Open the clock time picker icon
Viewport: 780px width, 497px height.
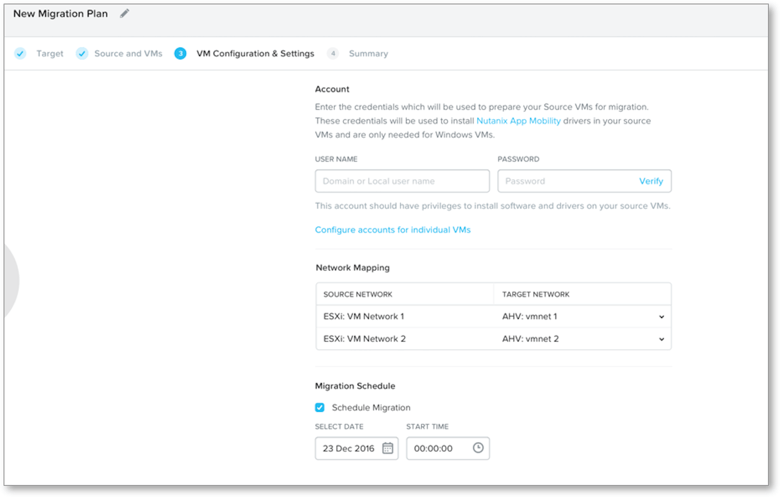pyautogui.click(x=478, y=448)
